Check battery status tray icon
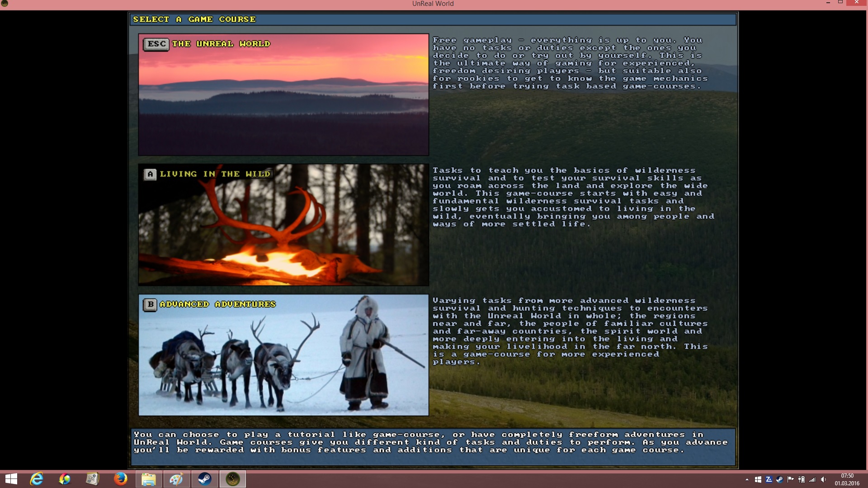 click(x=802, y=479)
